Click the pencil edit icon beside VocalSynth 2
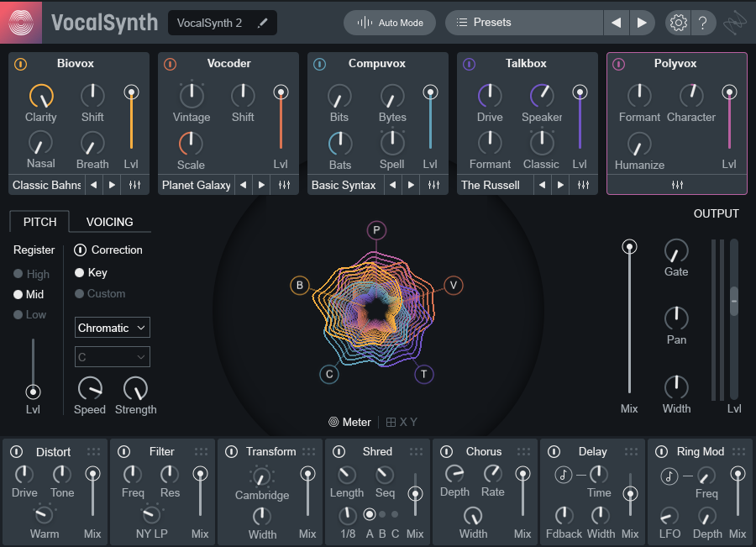Viewport: 756px width, 547px height. pos(262,23)
